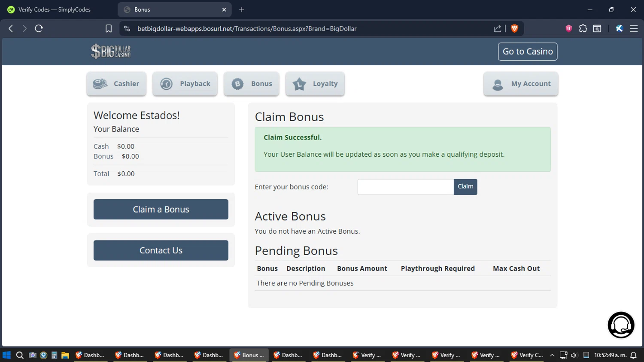Reload the current page
Image resolution: width=644 pixels, height=362 pixels.
[x=39, y=28]
